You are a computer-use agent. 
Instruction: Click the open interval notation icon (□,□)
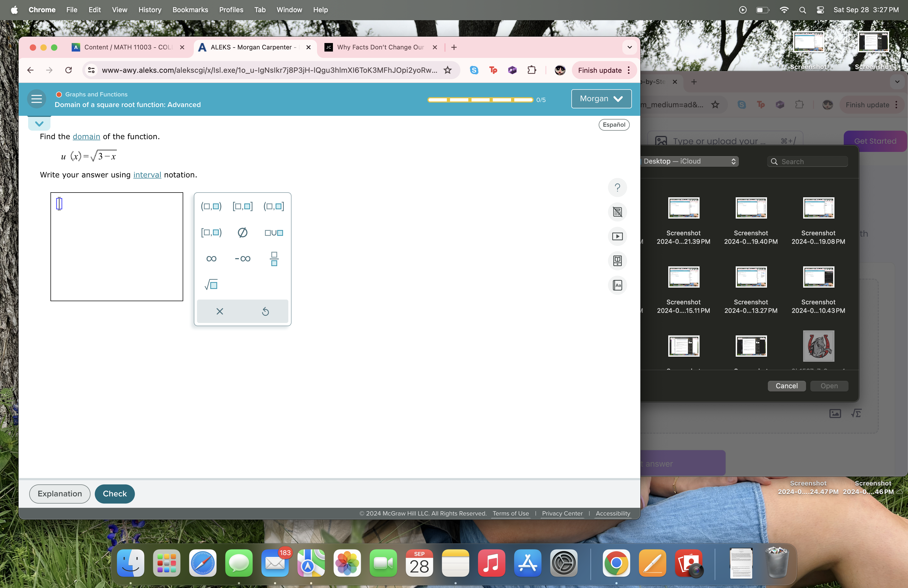click(211, 206)
